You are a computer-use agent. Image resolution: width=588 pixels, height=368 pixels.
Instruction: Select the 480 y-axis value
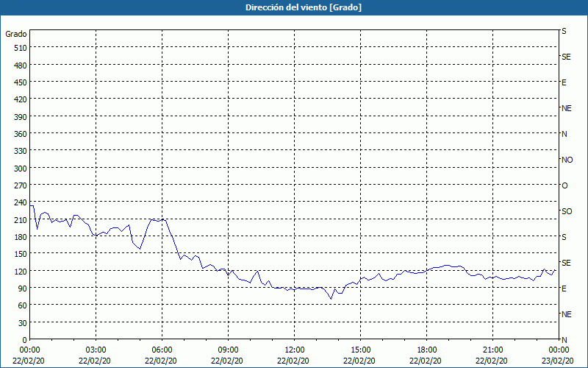[21, 66]
